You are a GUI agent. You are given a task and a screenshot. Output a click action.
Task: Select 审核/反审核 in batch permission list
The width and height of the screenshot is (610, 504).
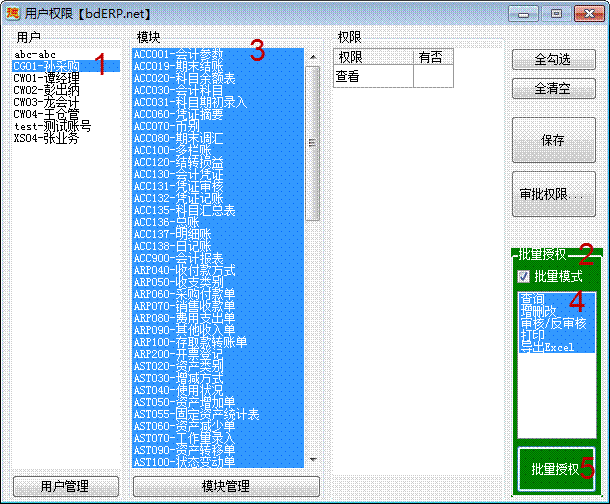pos(553,323)
